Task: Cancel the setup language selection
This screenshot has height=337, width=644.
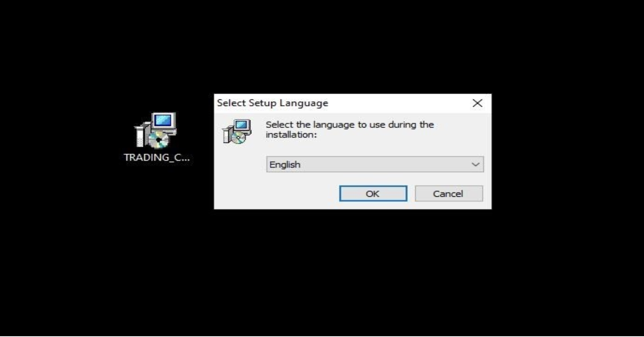Action: tap(449, 193)
